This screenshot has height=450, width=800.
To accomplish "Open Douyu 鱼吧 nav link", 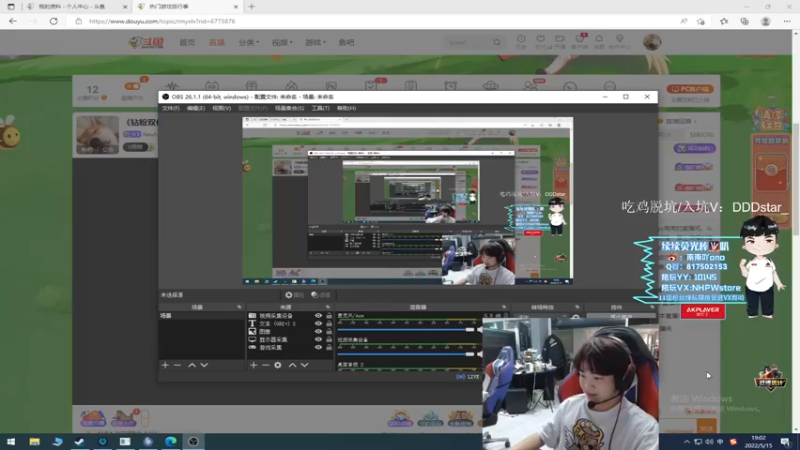I will coord(346,42).
